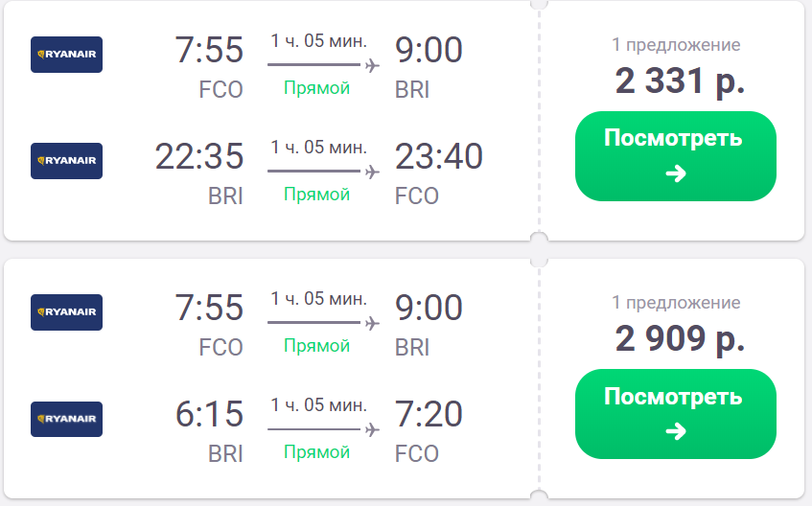Click the 7:20 arrival time
The width and height of the screenshot is (812, 506).
coord(429,414)
